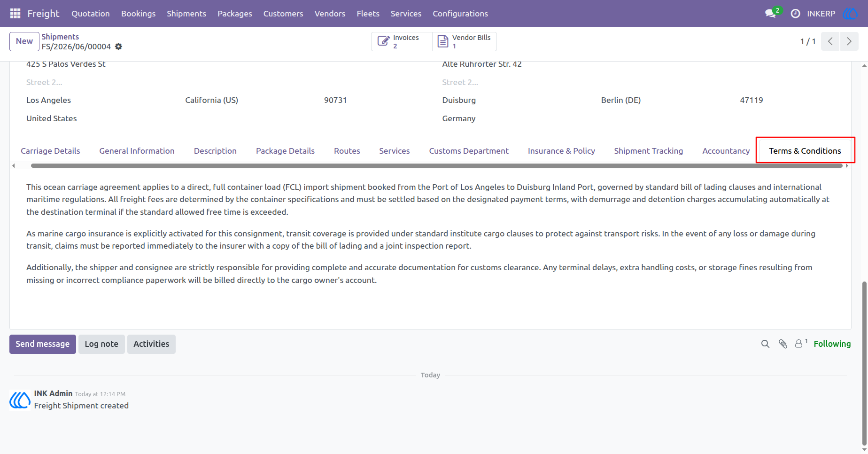
Task: Switch to the Routes tab
Action: (x=347, y=151)
